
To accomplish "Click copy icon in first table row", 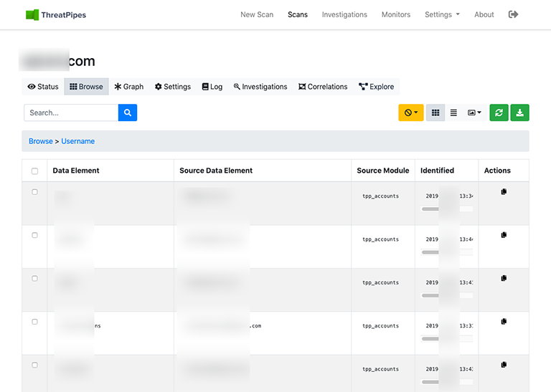I will (504, 192).
